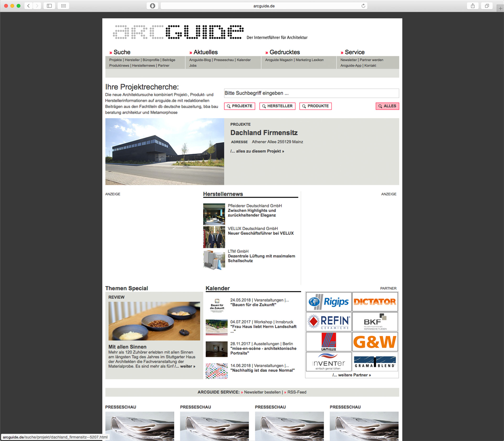Select Arcguide-Blog in the navigation
504x441 pixels.
(x=200, y=60)
